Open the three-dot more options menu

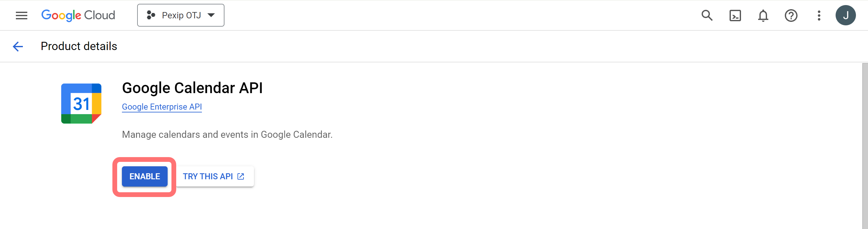[x=819, y=16]
